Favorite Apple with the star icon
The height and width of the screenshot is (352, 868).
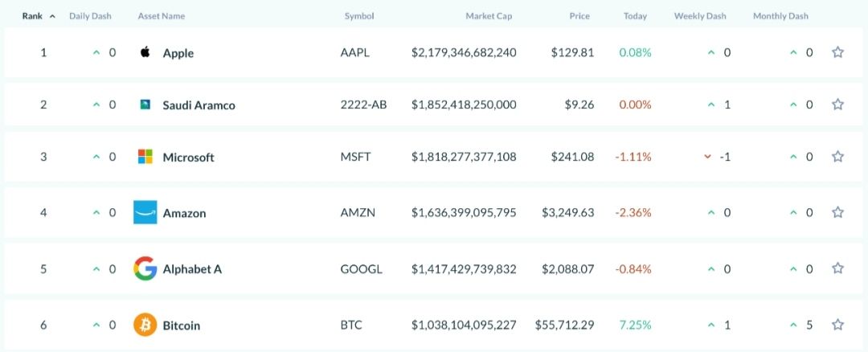(x=837, y=52)
